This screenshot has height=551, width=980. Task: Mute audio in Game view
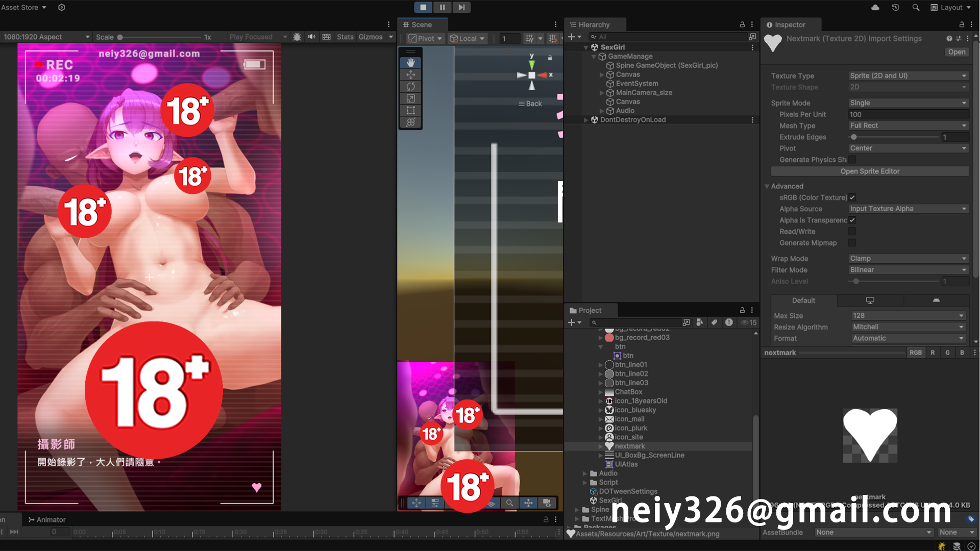point(311,37)
